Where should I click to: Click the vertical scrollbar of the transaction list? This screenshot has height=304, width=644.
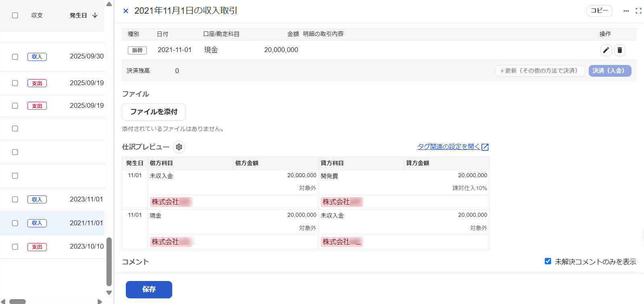click(x=109, y=262)
